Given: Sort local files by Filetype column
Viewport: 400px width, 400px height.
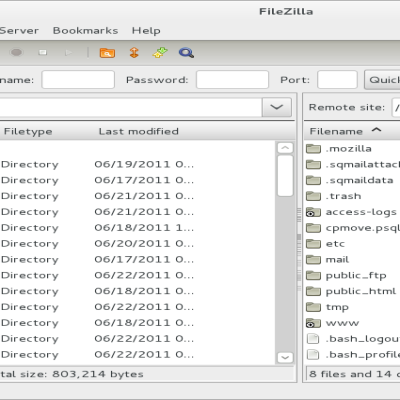Looking at the screenshot, I should tap(28, 131).
